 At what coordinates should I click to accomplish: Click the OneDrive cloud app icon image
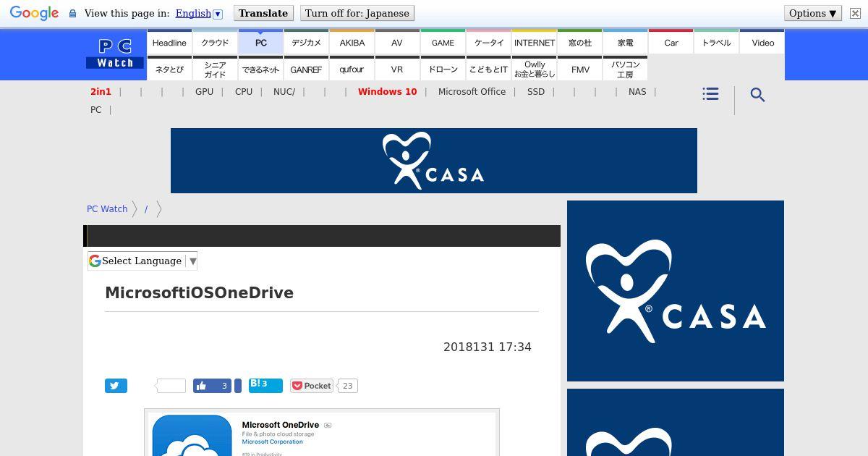pyautogui.click(x=192, y=435)
